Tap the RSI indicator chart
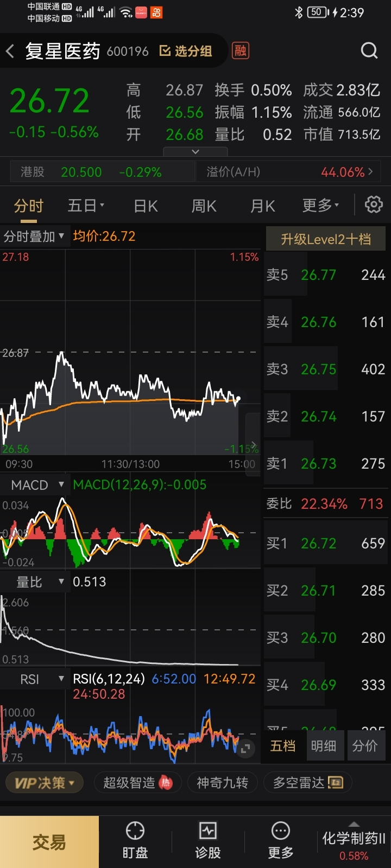Screen dimensions: 391x868 (x=129, y=732)
